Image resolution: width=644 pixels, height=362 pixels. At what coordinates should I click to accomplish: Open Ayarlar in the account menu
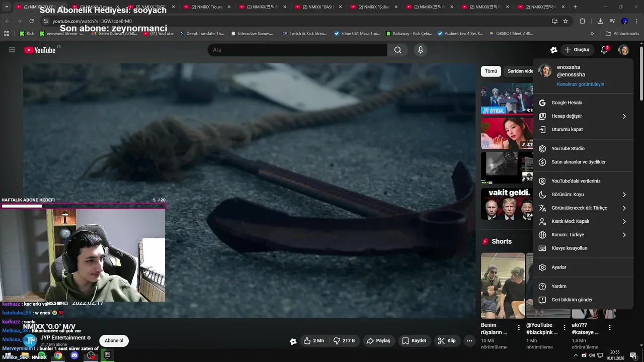(x=583, y=267)
